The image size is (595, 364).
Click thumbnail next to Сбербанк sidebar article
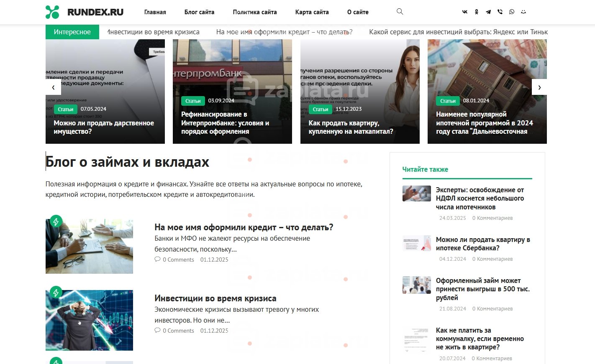click(x=417, y=243)
